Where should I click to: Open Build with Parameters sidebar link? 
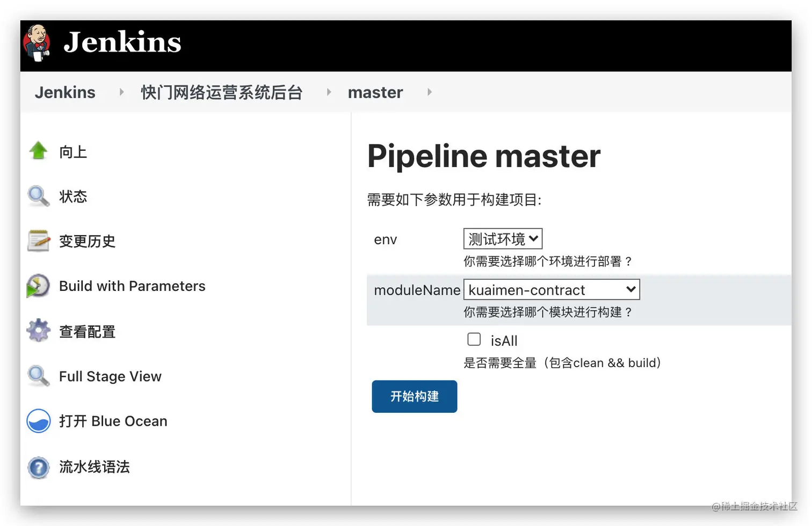tap(132, 286)
